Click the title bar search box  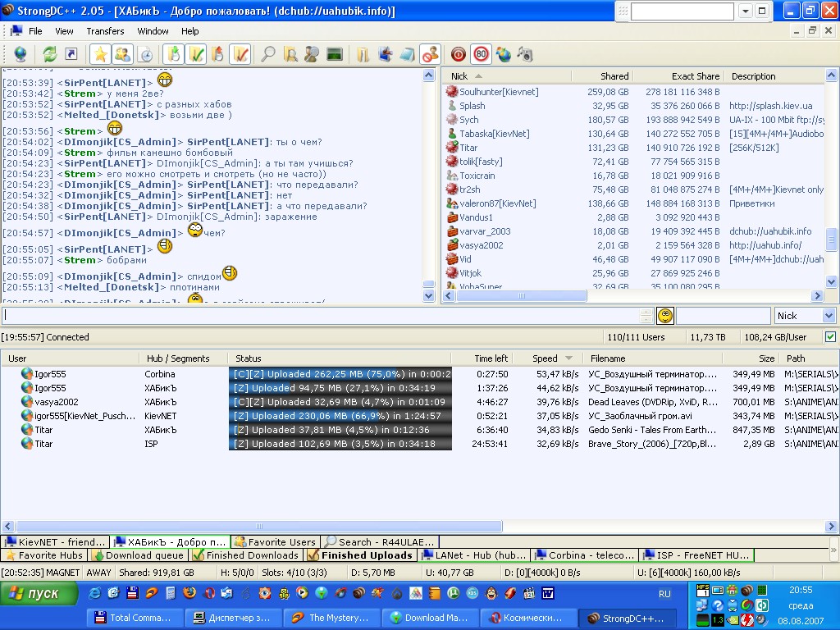682,11
